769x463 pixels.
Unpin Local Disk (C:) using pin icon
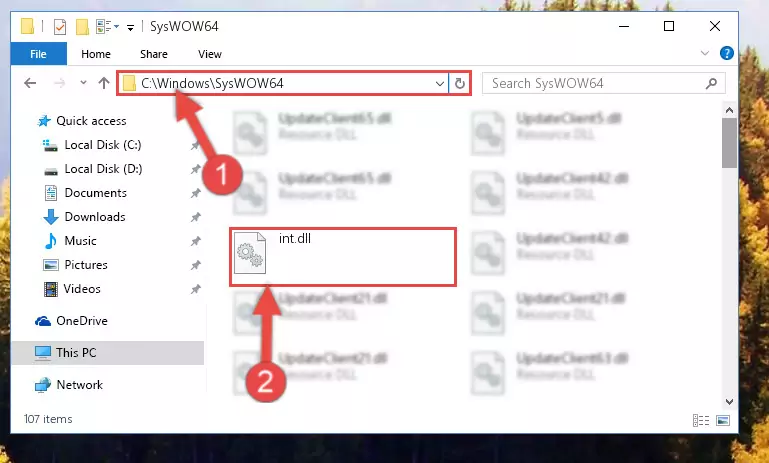tap(195, 145)
